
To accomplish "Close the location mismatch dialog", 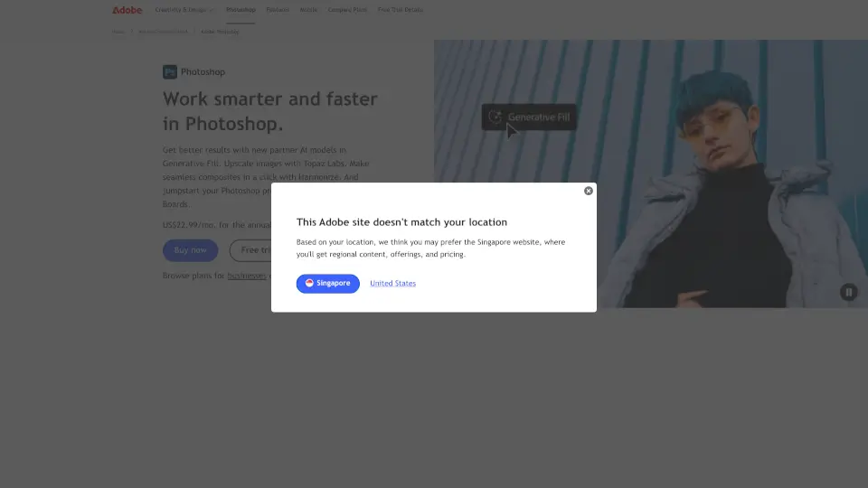I will tap(588, 191).
